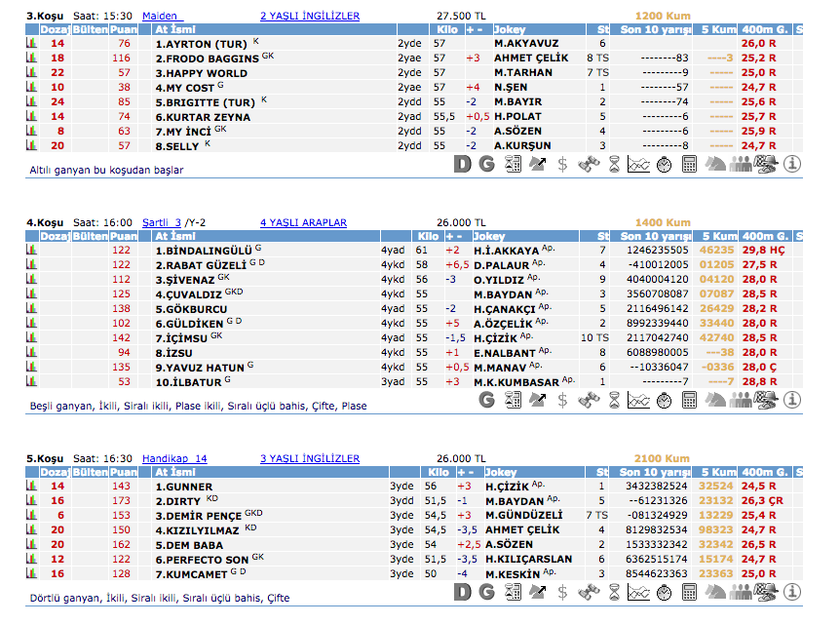Image resolution: width=840 pixels, height=625 pixels.
Task: Click the D icon under 3.Koşu table
Action: pos(463,164)
